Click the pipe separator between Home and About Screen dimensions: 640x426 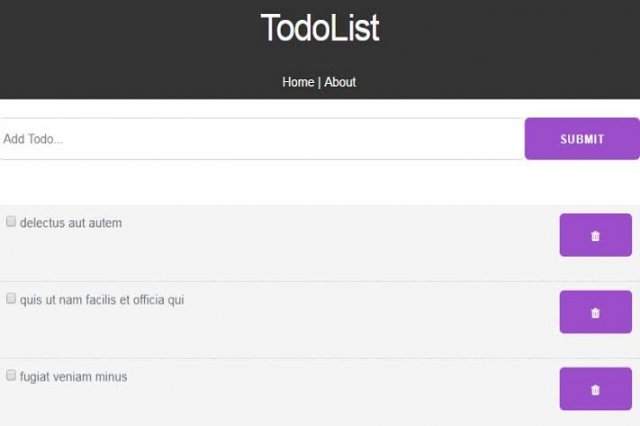click(x=319, y=82)
